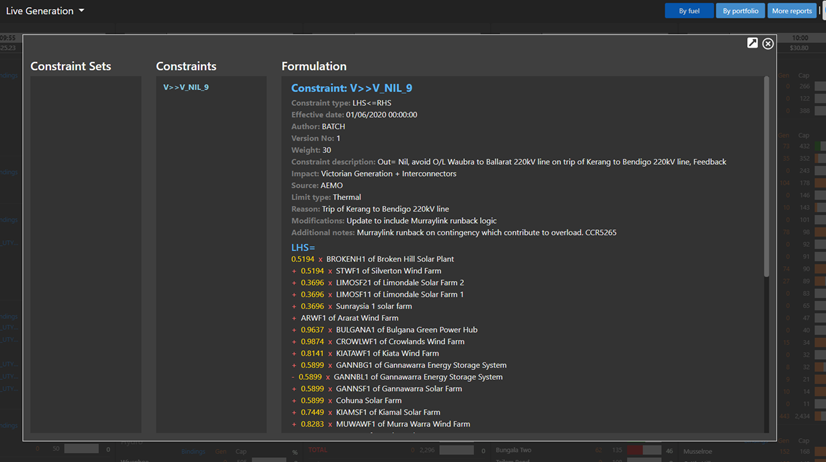
Task: Click the Formulation panel heading
Action: coord(314,67)
